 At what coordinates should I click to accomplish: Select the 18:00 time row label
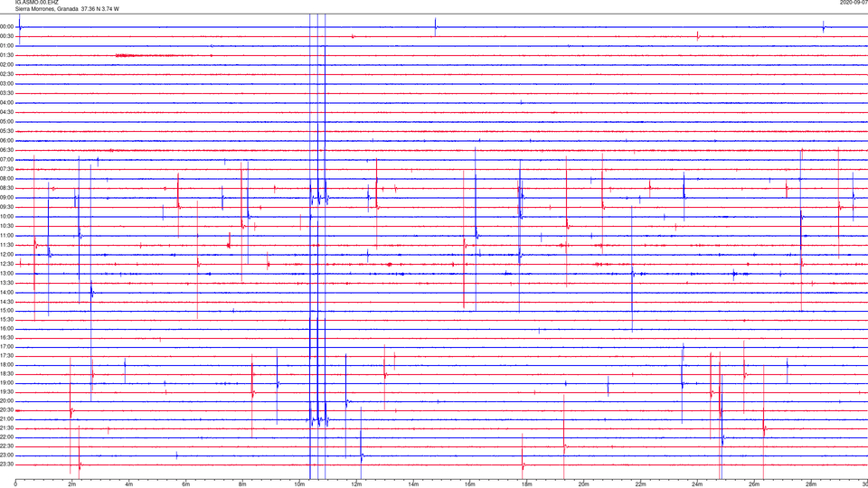(x=7, y=365)
